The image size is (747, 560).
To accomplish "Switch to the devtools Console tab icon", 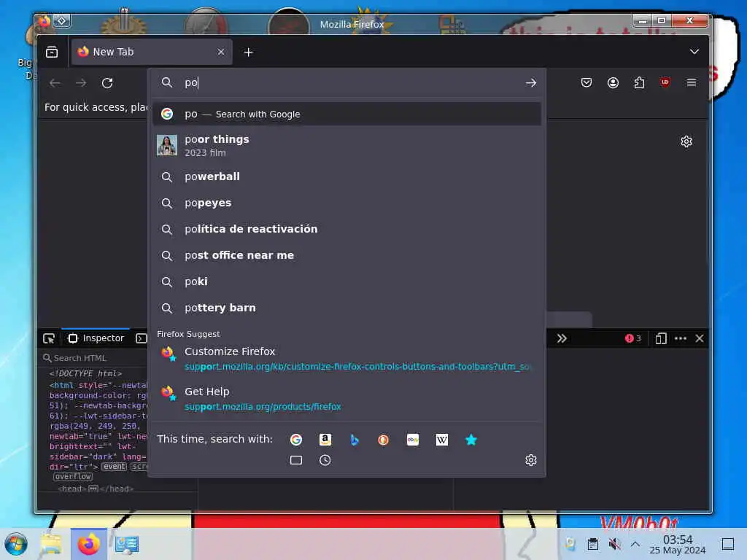I will (x=141, y=338).
